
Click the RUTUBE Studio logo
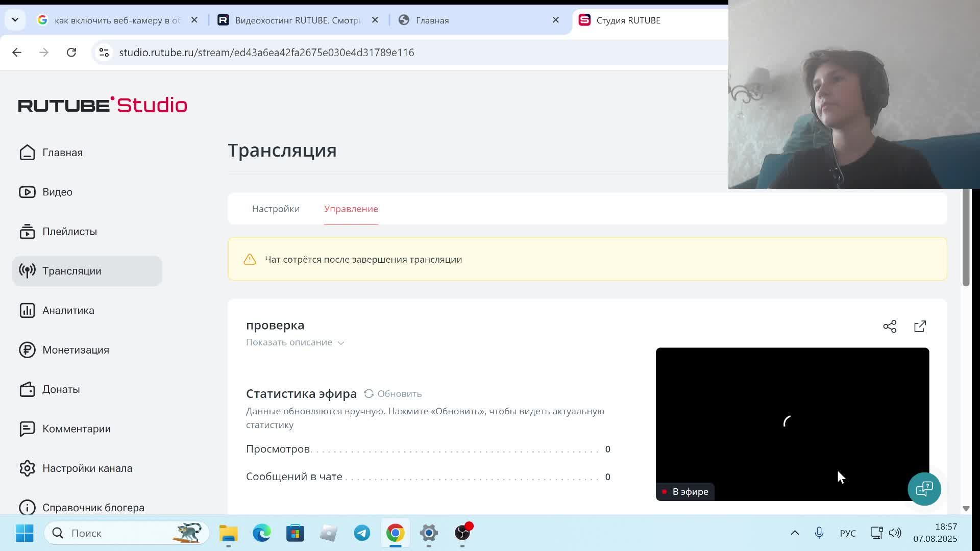pos(103,105)
